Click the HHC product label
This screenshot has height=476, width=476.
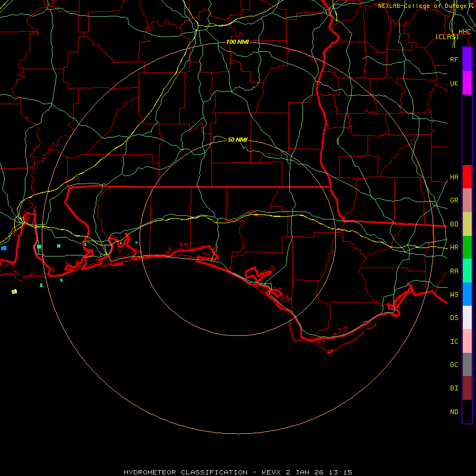tap(464, 32)
